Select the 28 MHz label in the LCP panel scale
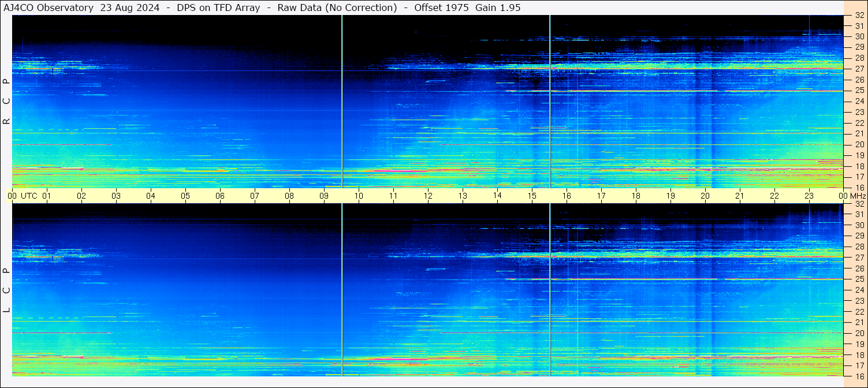Viewport: 868px width, 388px height. (x=859, y=247)
